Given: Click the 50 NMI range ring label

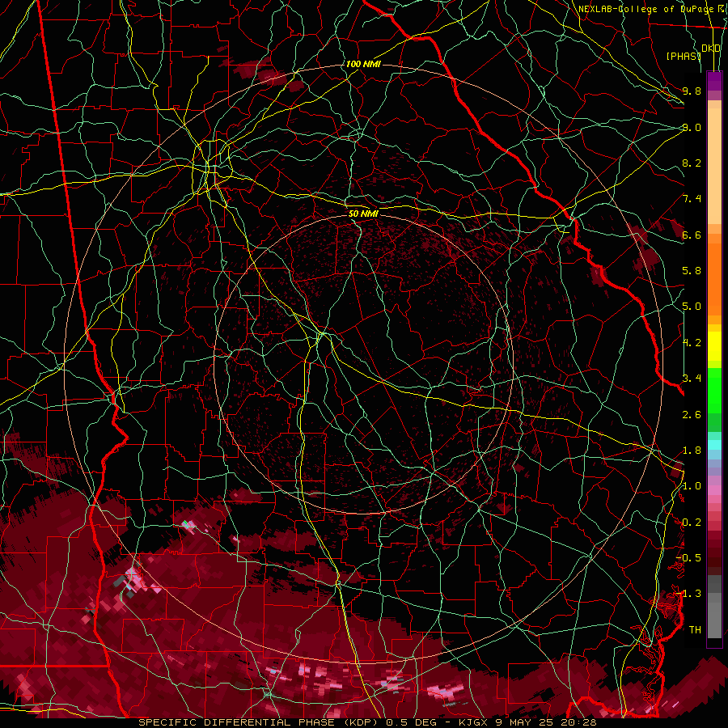Looking at the screenshot, I should [x=363, y=214].
